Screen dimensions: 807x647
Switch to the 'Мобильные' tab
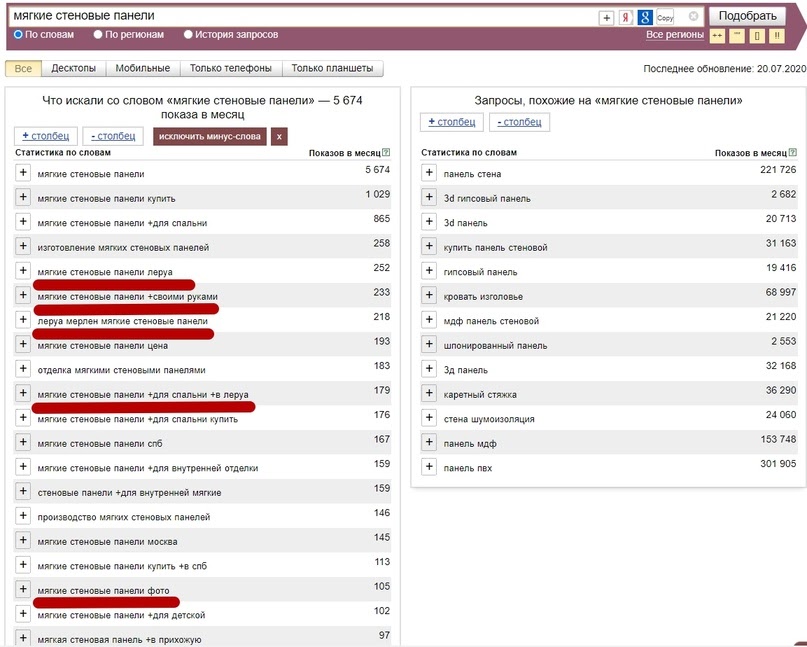pos(143,68)
